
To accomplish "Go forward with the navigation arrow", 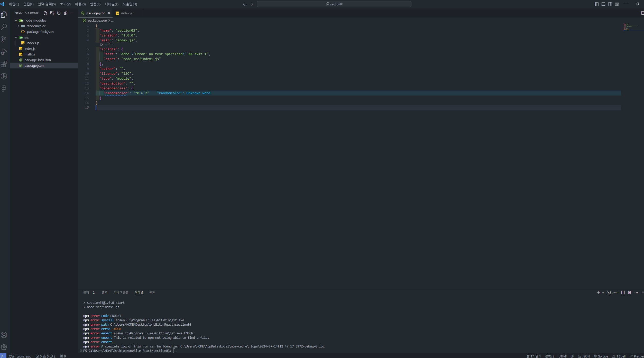I will (251, 4).
